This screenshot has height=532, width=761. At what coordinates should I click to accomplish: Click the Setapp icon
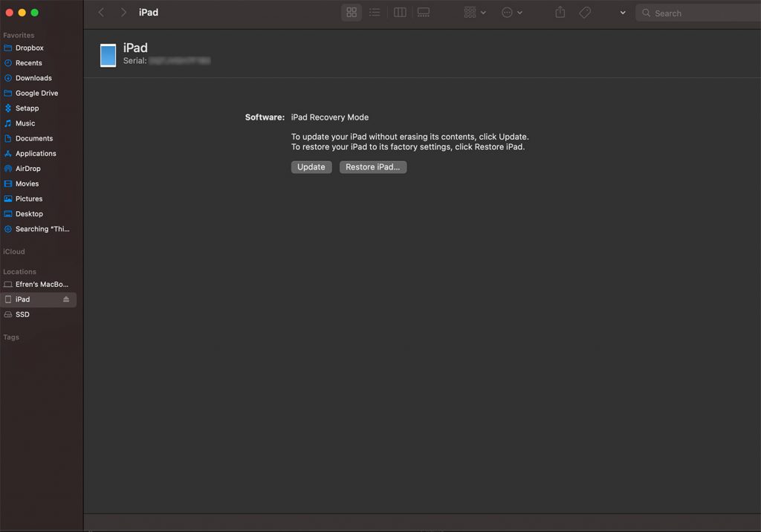tap(7, 108)
